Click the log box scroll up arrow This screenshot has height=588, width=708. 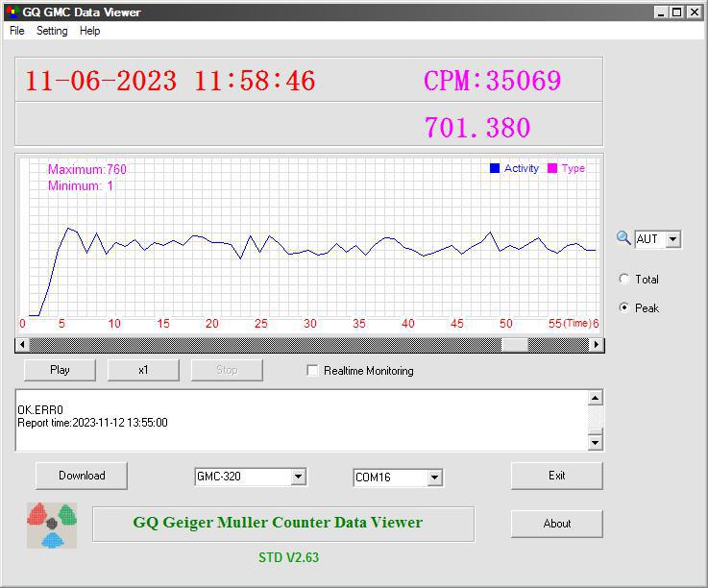point(595,398)
